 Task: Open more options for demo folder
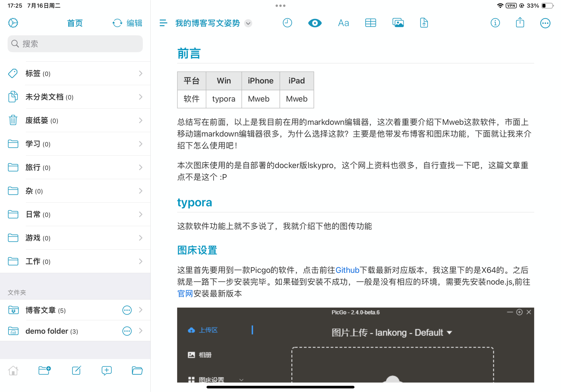point(127,331)
